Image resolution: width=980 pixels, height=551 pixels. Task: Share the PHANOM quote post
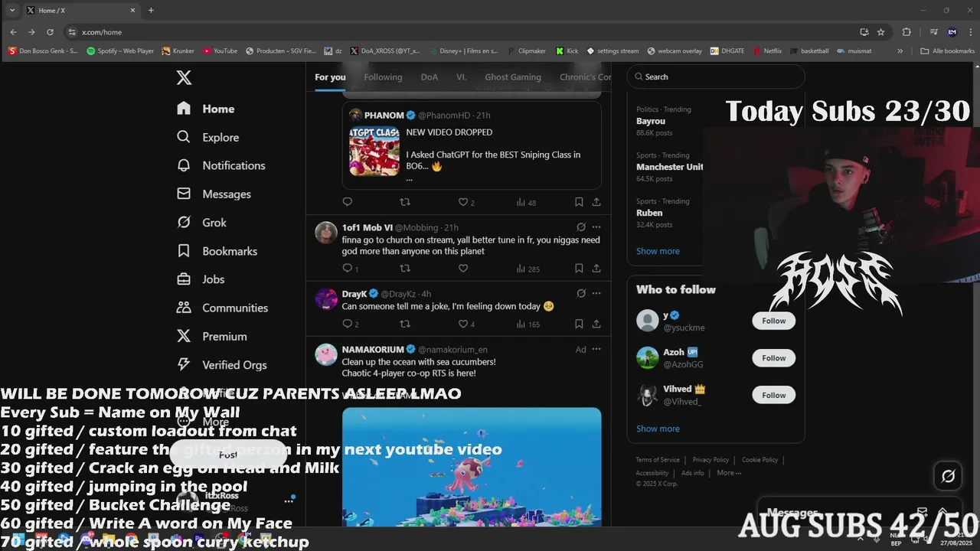[596, 202]
